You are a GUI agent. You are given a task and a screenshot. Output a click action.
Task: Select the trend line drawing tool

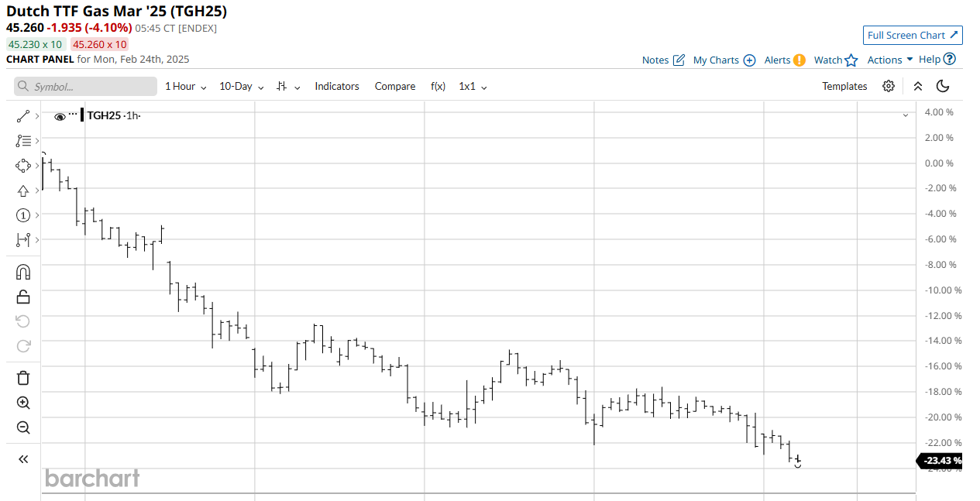22,116
